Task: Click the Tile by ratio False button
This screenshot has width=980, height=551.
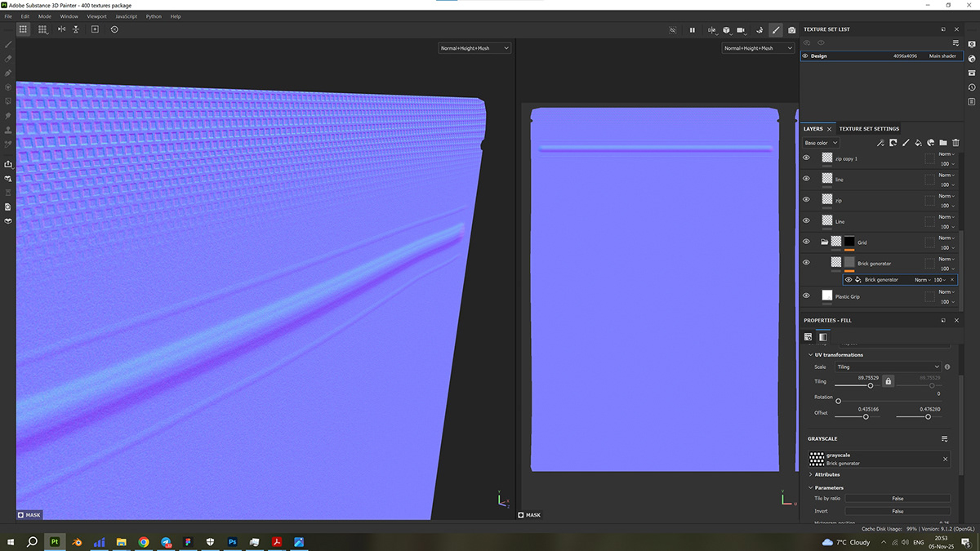Action: pyautogui.click(x=898, y=498)
